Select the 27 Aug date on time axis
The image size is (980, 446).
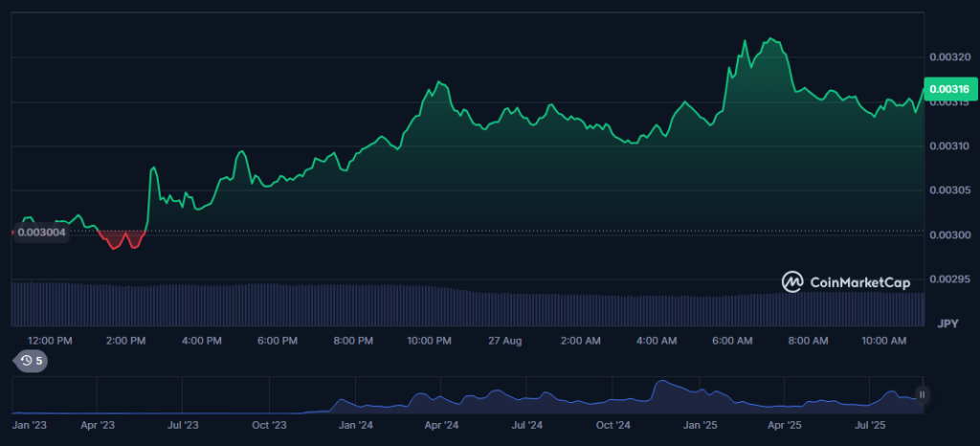(x=504, y=341)
